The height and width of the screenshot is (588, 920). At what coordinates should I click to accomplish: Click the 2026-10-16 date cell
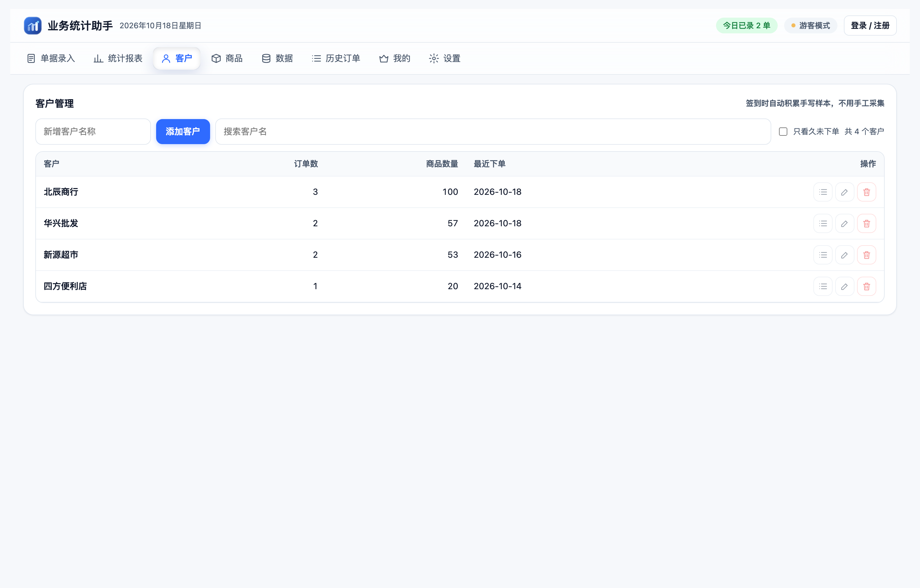point(498,255)
